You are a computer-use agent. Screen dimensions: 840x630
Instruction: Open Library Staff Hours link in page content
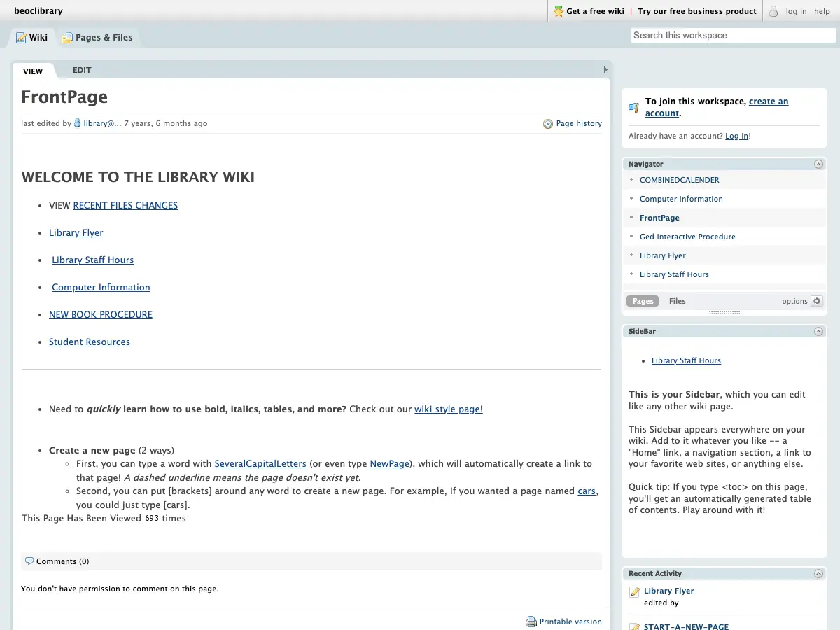(x=92, y=260)
